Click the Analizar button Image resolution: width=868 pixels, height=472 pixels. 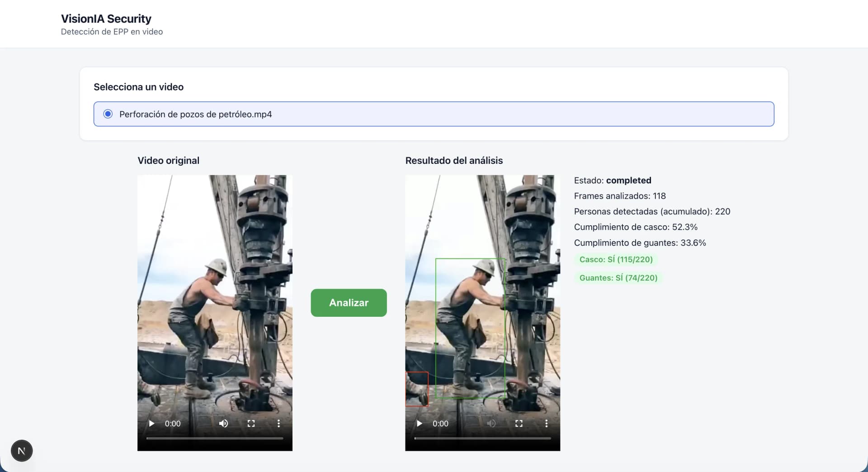tap(349, 303)
